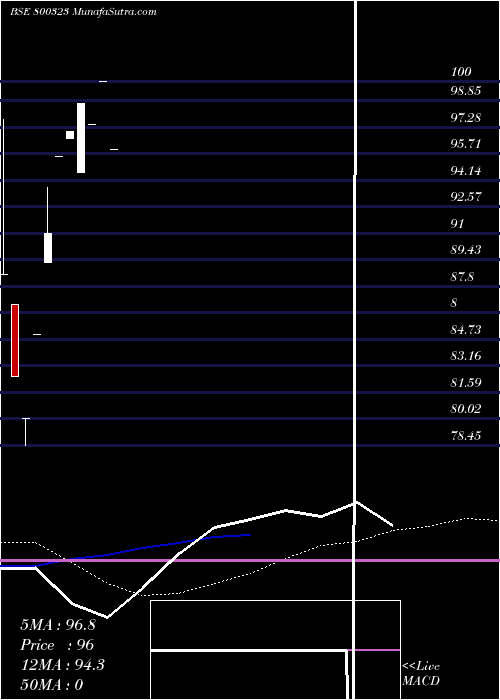Click the '98.85' price axis label
Image resolution: width=500 pixels, height=700 pixels.
[x=466, y=91]
